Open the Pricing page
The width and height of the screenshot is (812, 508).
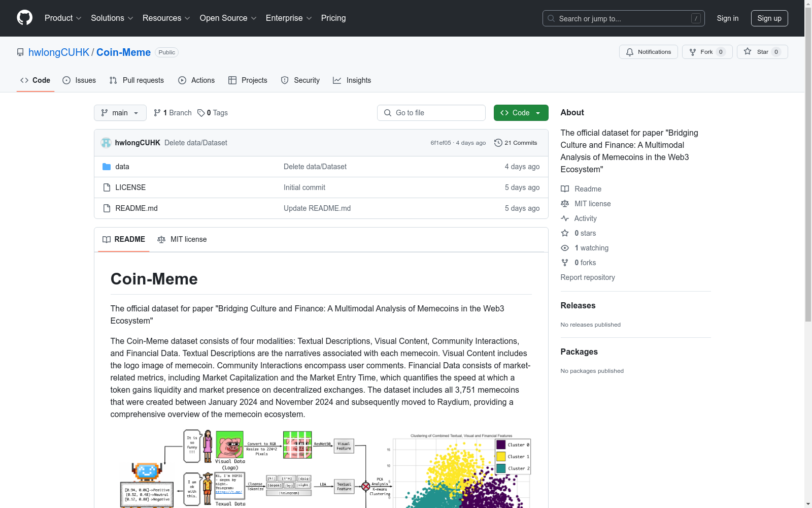tap(333, 18)
